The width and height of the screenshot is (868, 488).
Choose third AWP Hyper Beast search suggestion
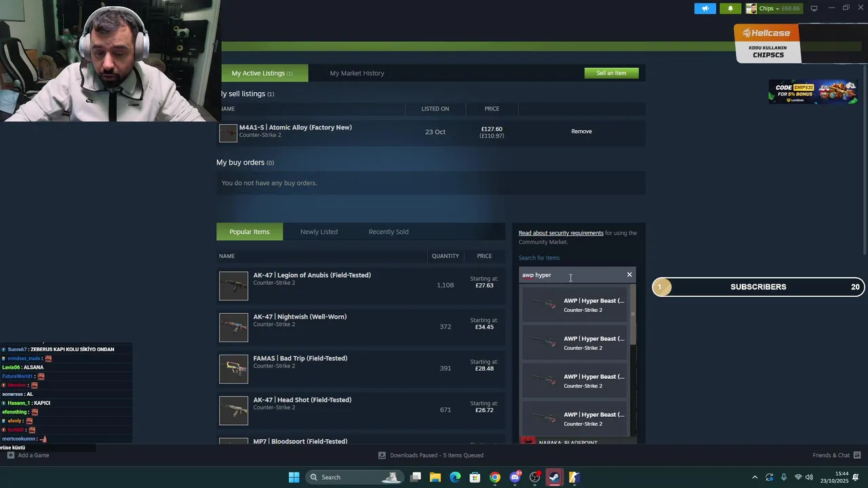pyautogui.click(x=574, y=380)
